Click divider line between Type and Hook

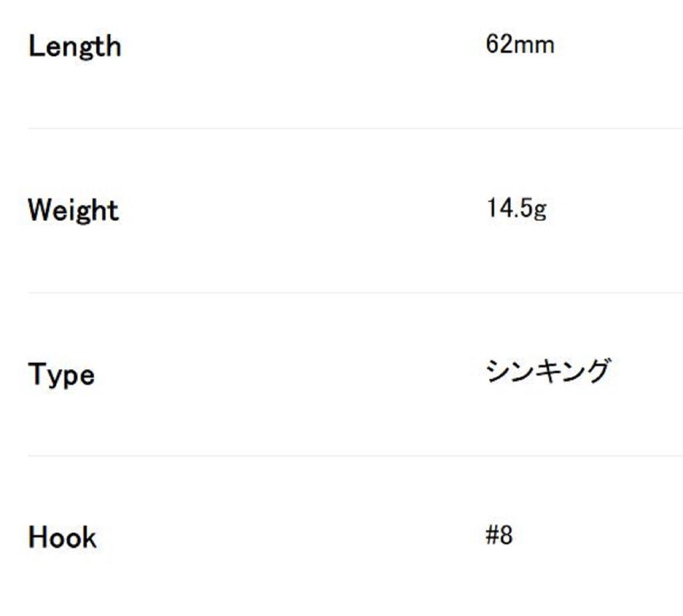(x=355, y=456)
